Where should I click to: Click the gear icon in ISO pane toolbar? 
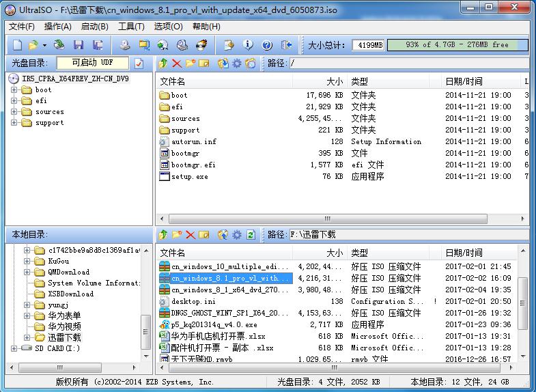coord(236,64)
